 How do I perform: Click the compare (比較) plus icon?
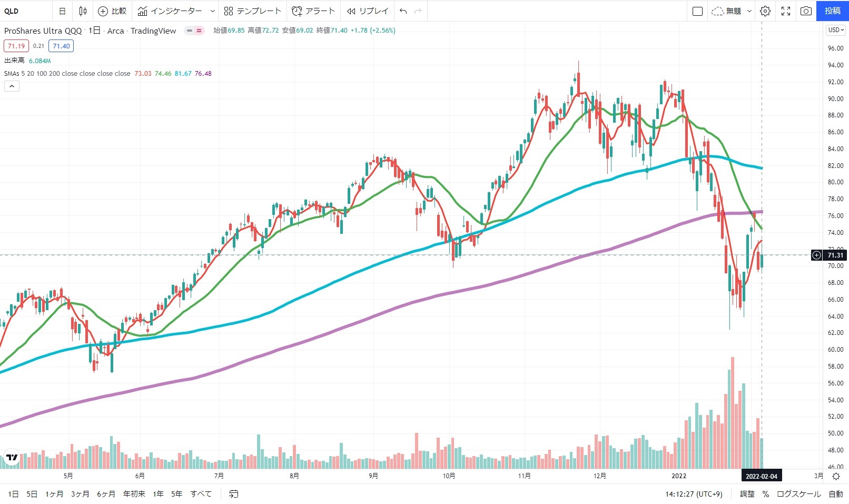point(103,11)
